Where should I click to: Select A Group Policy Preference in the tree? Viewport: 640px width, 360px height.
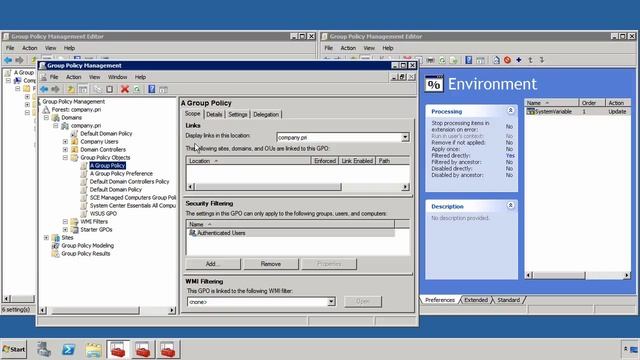pyautogui.click(x=121, y=173)
